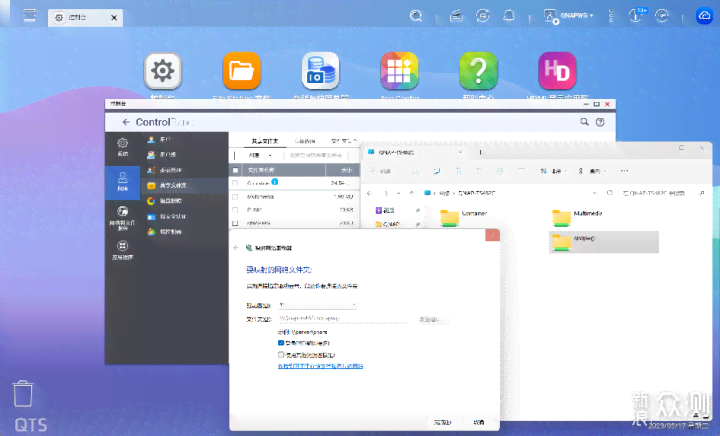Open Quota item in Privilege submenu
Viewport: 720px width, 436px height.
point(184,201)
